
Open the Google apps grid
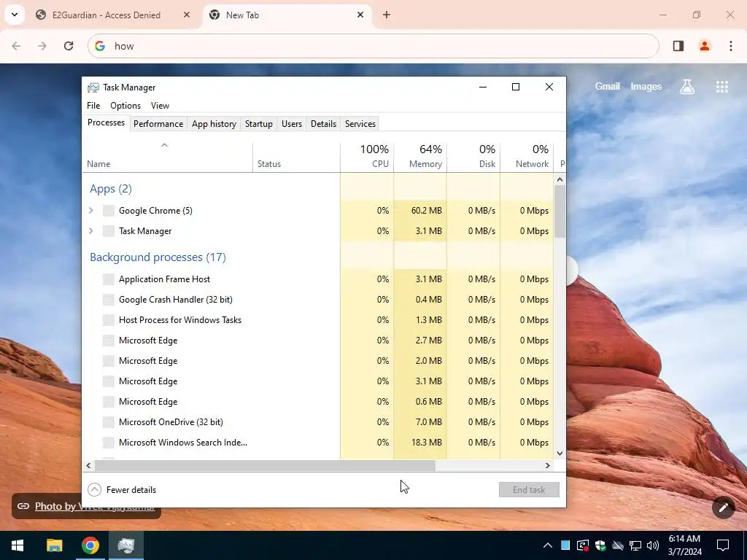click(722, 87)
